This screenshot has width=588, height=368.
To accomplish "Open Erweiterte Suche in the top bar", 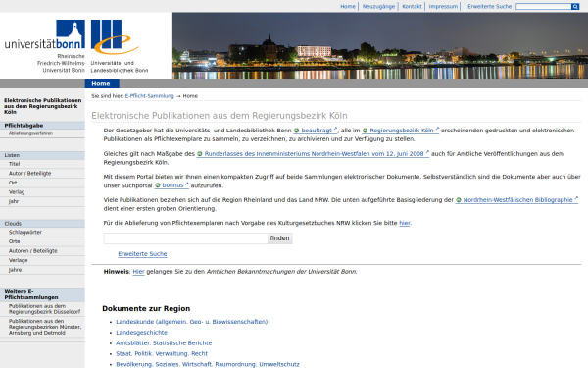I will (489, 7).
